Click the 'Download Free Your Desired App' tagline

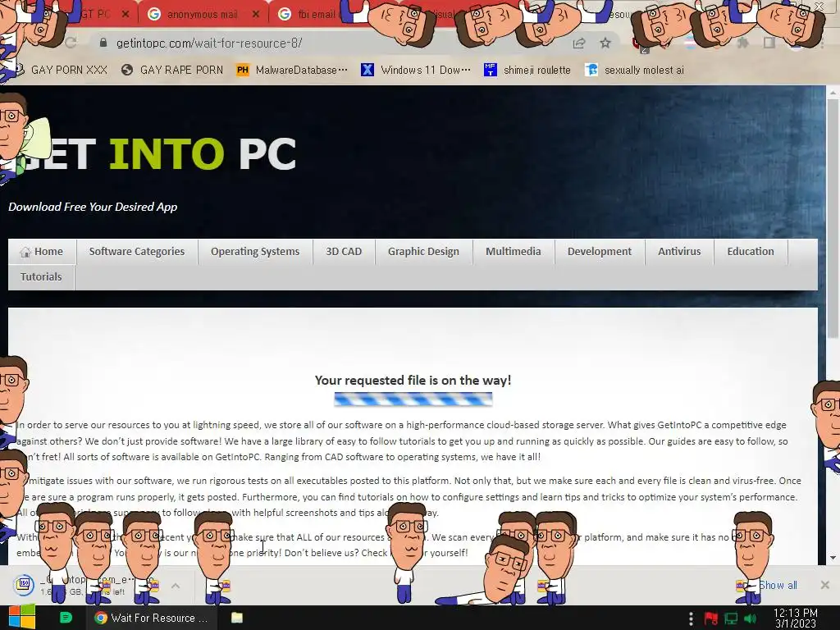93,207
